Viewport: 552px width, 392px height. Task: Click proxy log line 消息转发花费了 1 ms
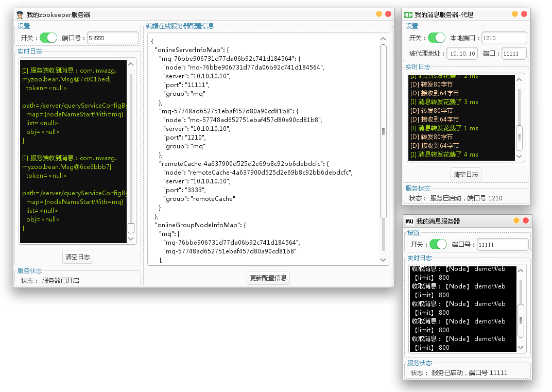point(444,128)
